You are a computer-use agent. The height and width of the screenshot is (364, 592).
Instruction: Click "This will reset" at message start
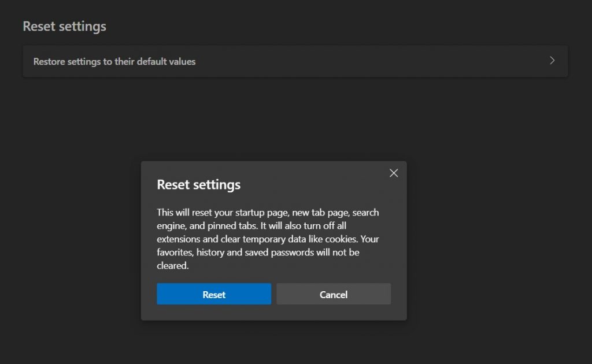click(x=186, y=213)
